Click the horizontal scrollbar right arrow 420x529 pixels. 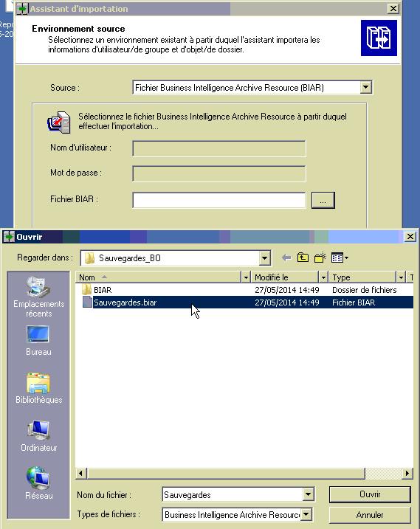[x=407, y=474]
